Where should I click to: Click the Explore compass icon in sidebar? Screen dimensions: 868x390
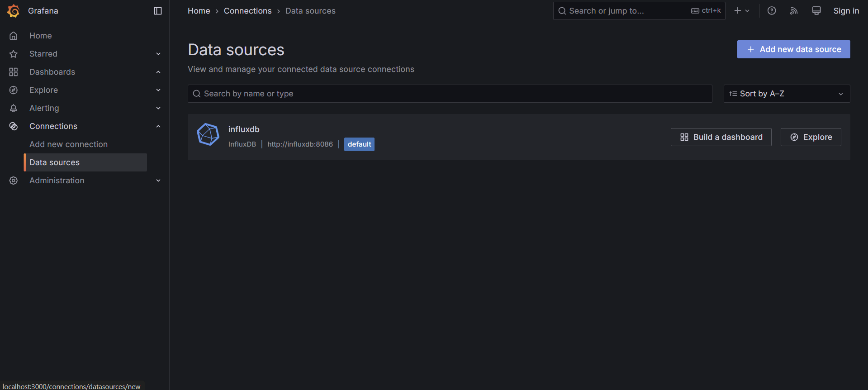click(14, 90)
